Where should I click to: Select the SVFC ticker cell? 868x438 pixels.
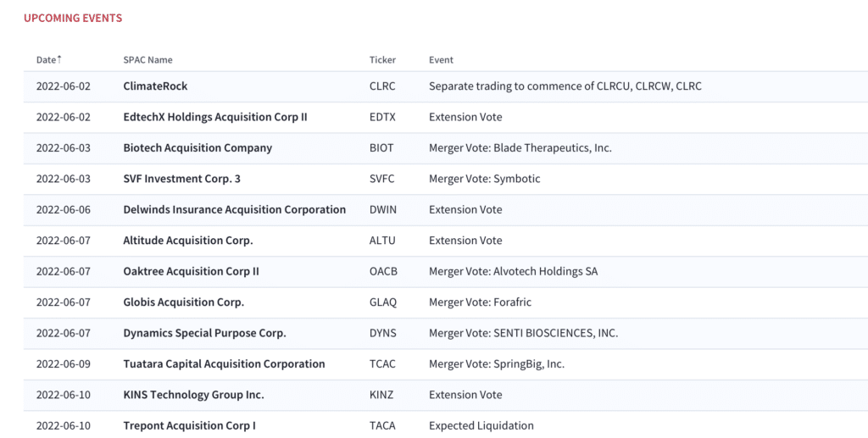[x=382, y=180]
